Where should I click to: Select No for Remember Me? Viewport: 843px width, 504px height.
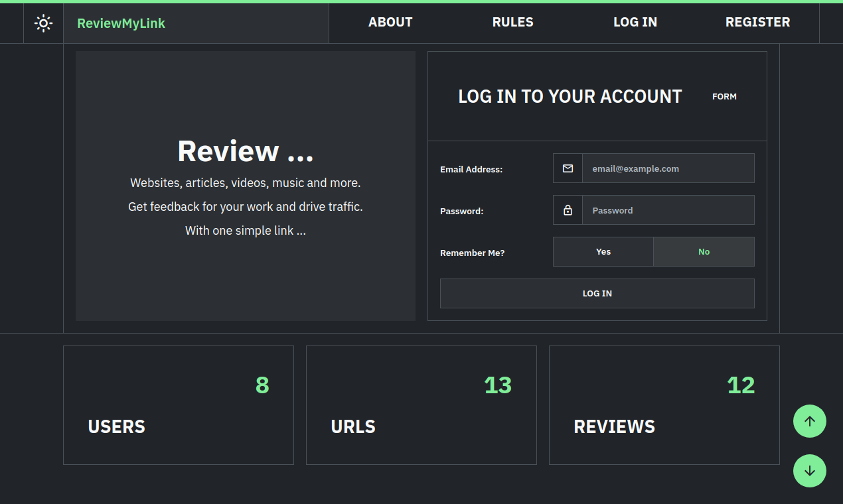point(704,251)
